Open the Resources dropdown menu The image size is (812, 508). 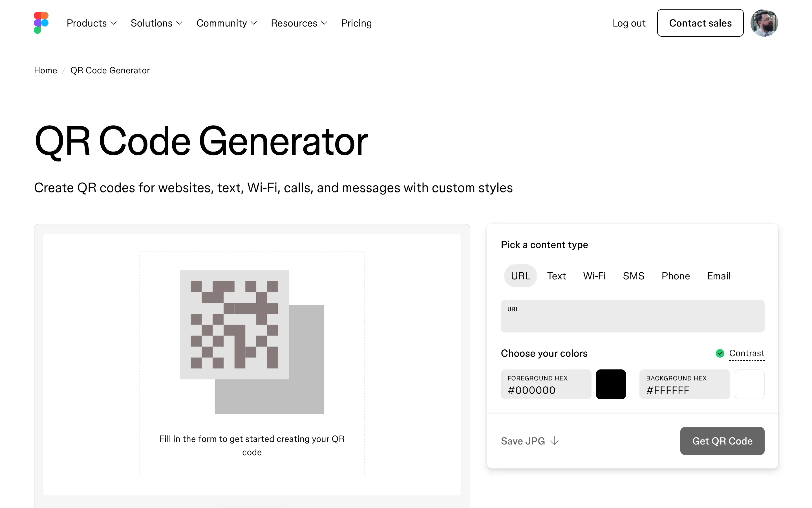299,23
